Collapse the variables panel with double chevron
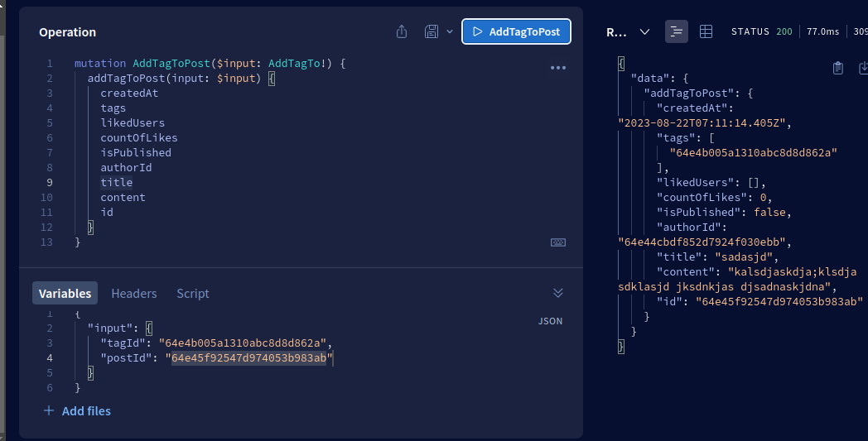 click(x=558, y=293)
